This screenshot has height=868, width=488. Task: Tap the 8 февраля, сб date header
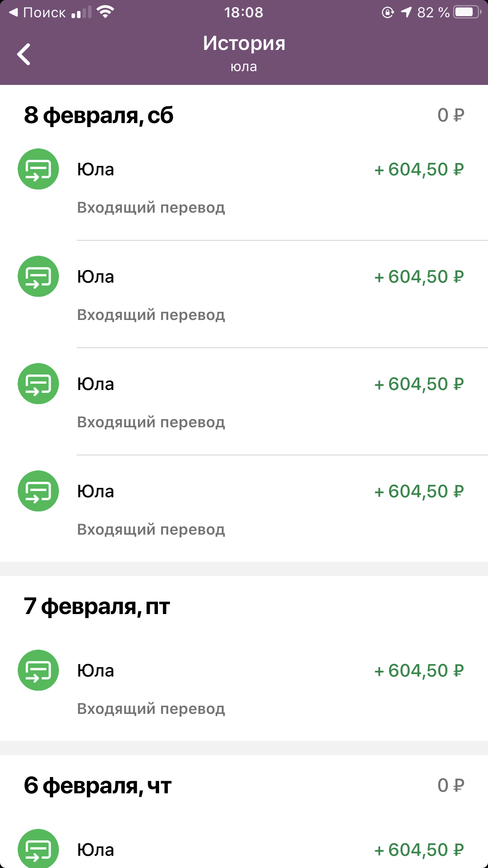point(99,115)
